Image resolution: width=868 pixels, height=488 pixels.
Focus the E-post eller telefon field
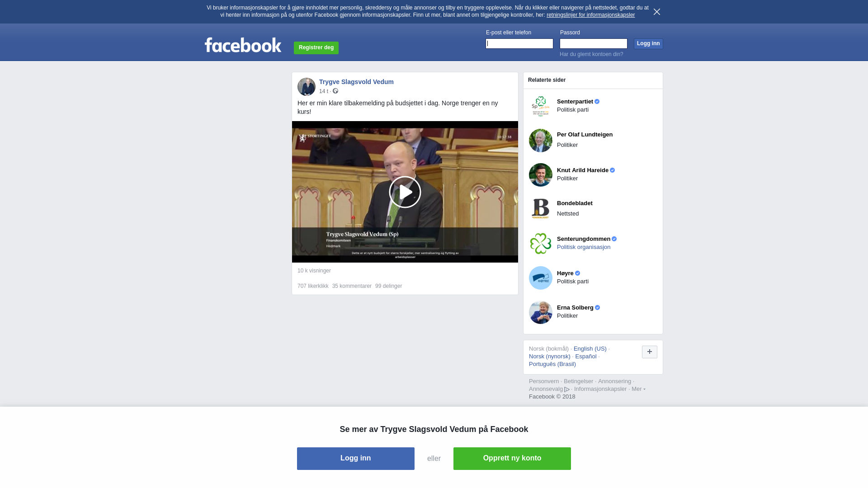(x=519, y=43)
